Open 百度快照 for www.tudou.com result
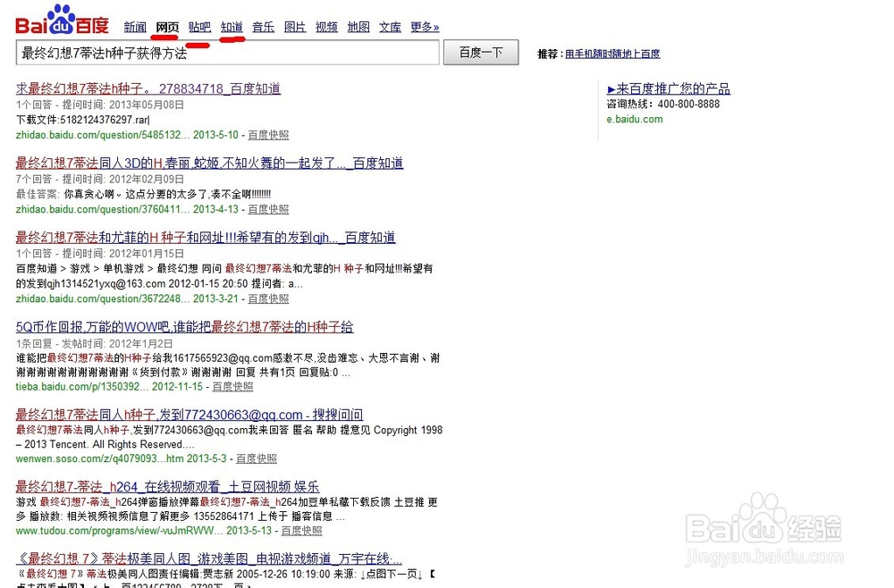Viewport: 894px width, 588px height. [x=301, y=531]
